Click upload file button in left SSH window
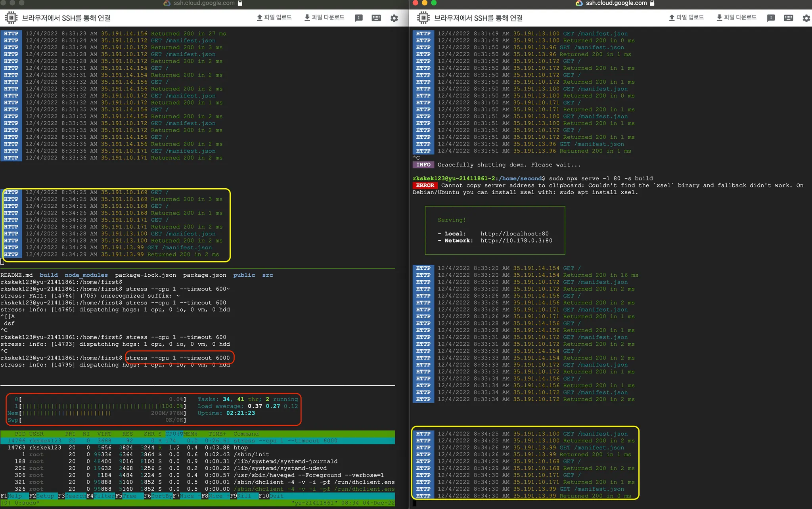 click(x=274, y=17)
